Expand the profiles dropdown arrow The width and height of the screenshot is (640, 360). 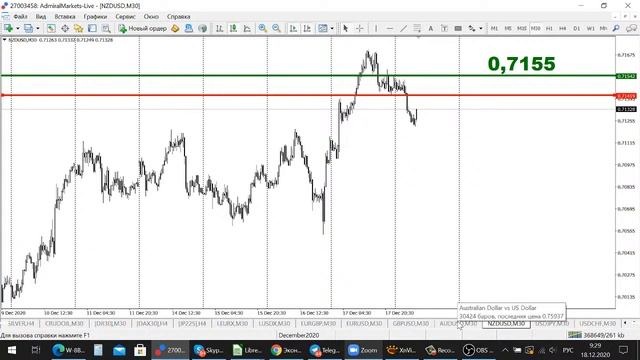click(38, 29)
